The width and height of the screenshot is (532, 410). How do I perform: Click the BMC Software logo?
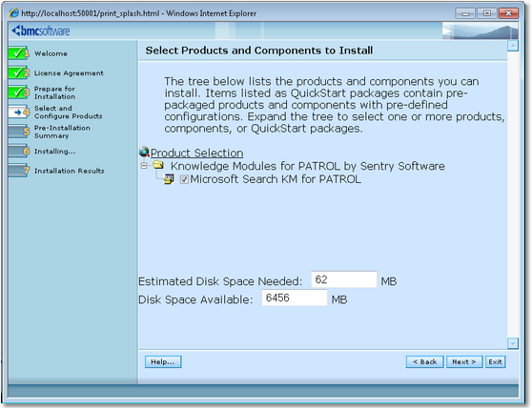41,31
